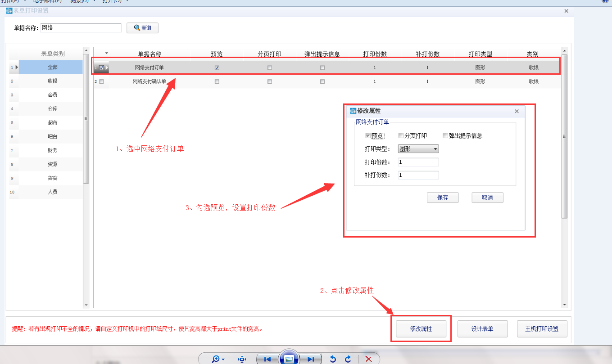Click the 网络支付确认单 name cell
Viewport: 612px width, 364px height.
[150, 81]
